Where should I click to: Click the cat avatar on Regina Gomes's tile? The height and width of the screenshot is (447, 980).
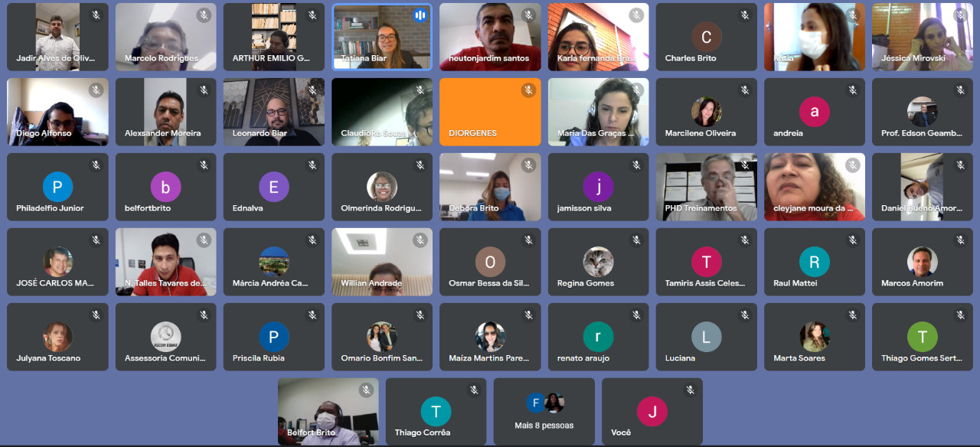598,262
